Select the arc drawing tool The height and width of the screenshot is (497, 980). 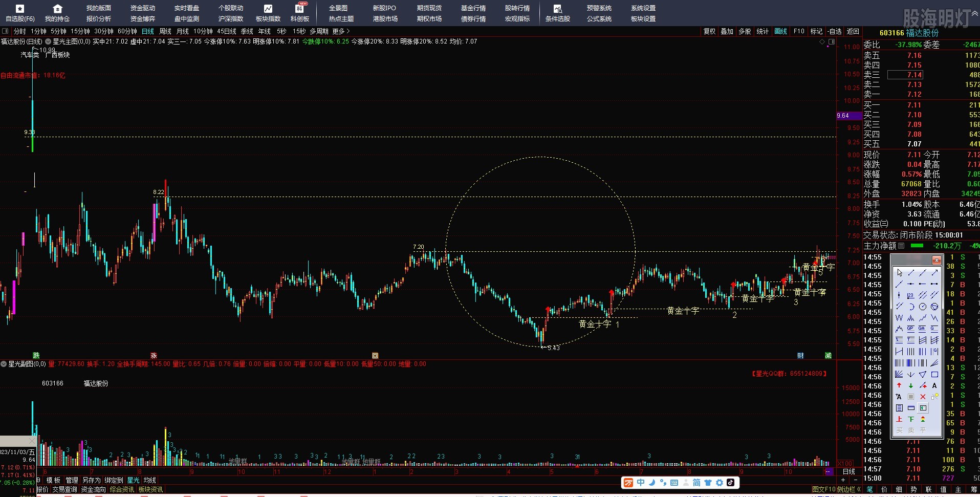[911, 306]
